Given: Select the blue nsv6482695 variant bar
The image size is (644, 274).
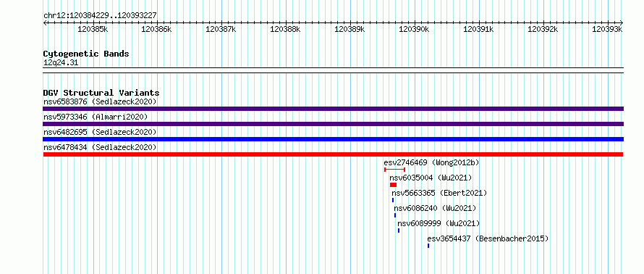Looking at the screenshot, I should 333,139.
